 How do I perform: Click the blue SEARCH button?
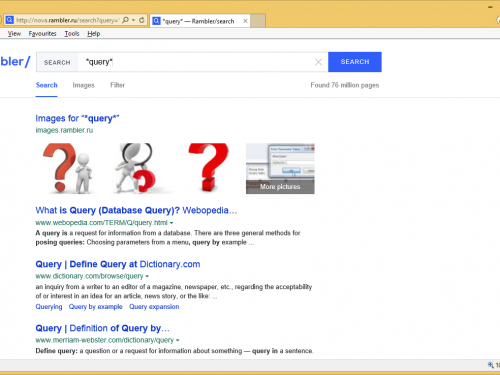pos(355,62)
